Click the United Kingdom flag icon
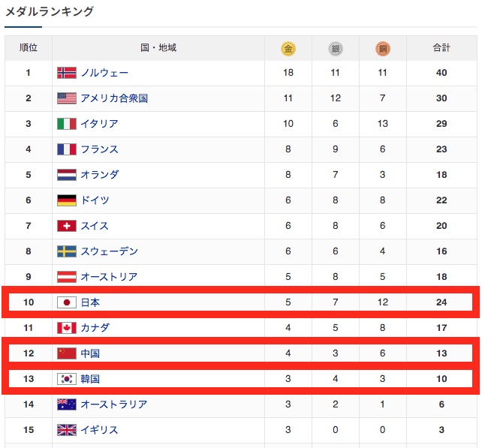 [x=67, y=430]
